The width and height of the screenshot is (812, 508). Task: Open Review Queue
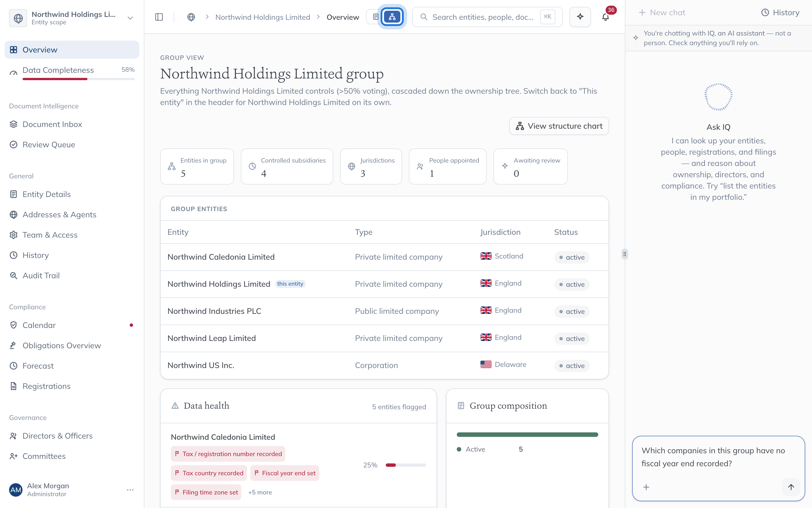click(72, 144)
